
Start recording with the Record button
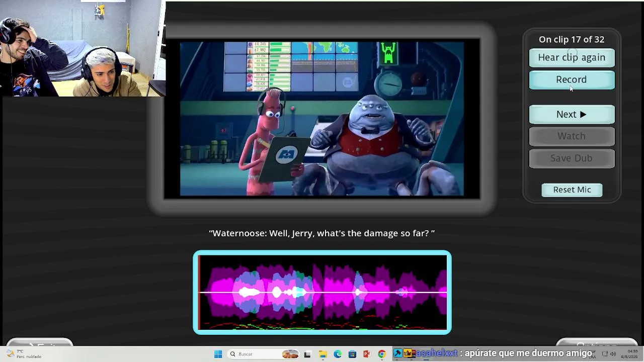click(572, 79)
